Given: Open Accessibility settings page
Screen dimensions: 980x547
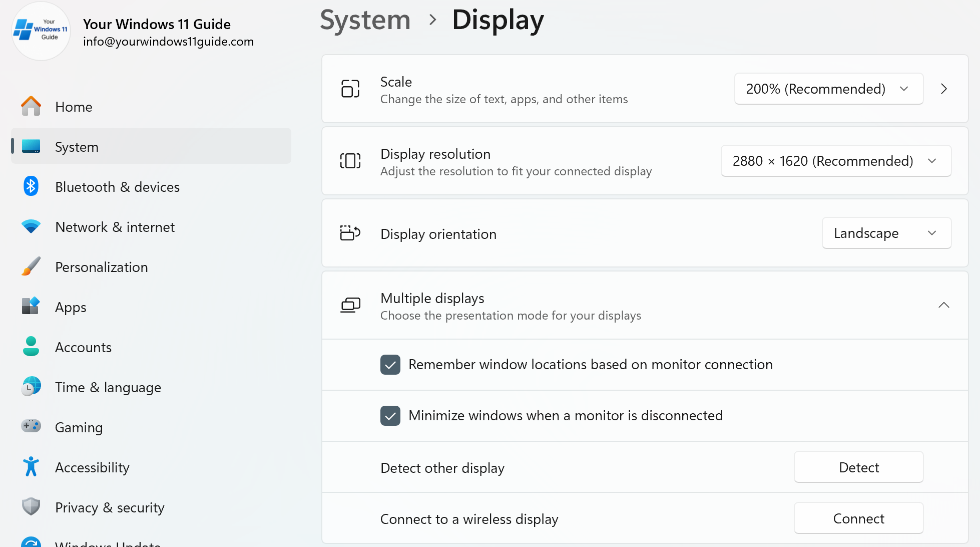Looking at the screenshot, I should 151,467.
